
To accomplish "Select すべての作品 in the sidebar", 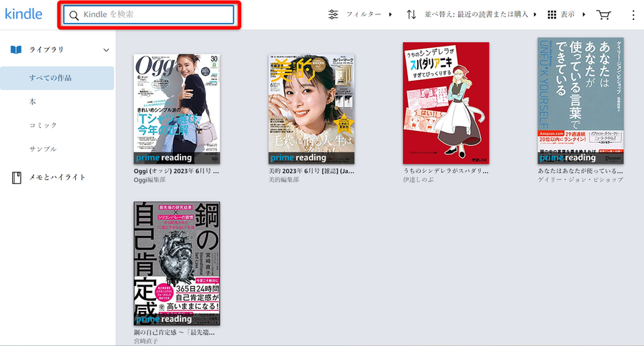I will tap(57, 78).
